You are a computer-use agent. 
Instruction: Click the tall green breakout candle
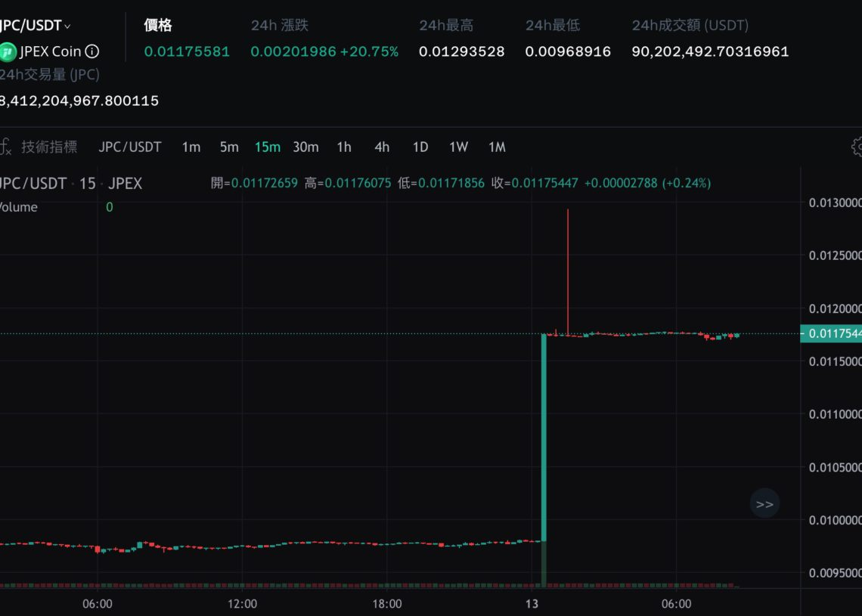544,438
